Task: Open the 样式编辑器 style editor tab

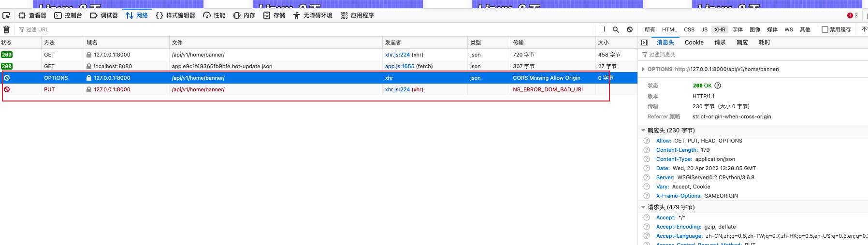Action: click(175, 15)
